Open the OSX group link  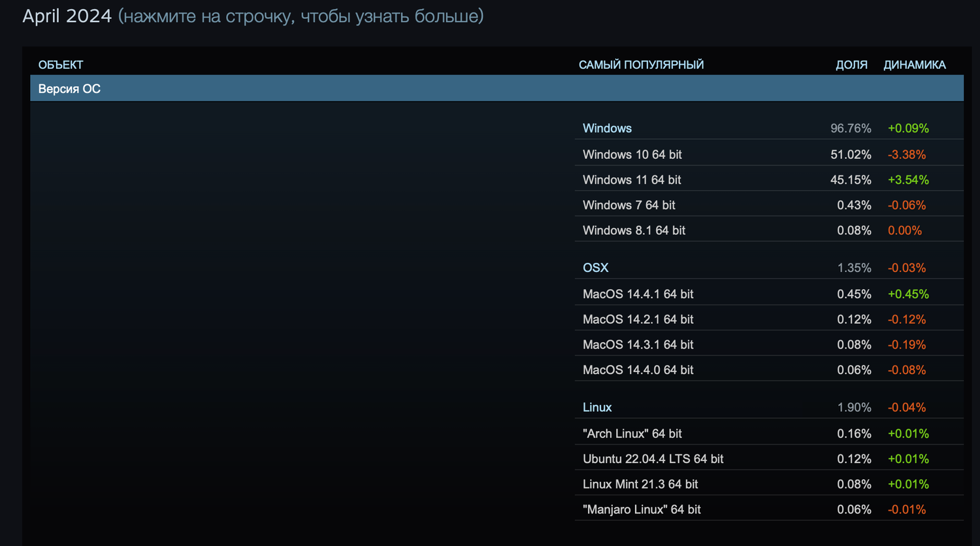595,267
